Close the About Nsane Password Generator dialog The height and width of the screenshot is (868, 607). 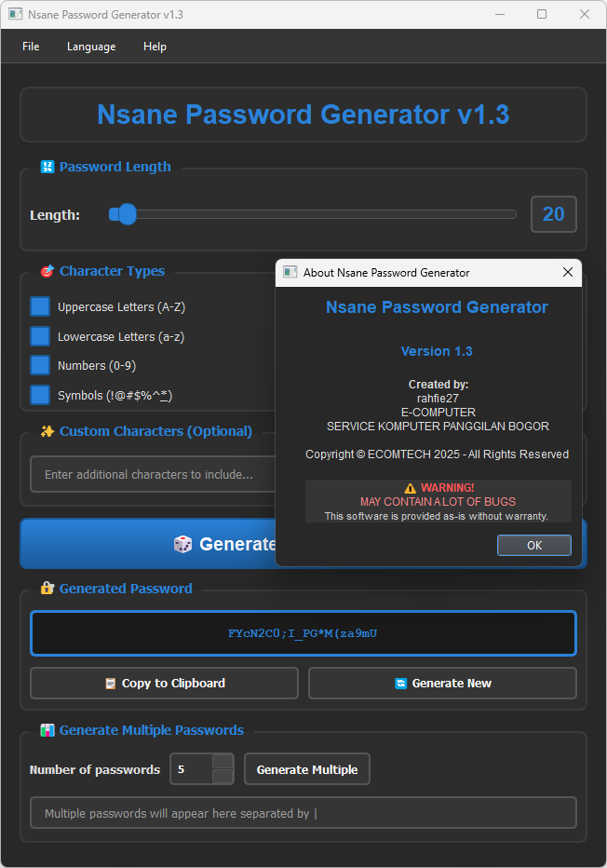pyautogui.click(x=568, y=272)
